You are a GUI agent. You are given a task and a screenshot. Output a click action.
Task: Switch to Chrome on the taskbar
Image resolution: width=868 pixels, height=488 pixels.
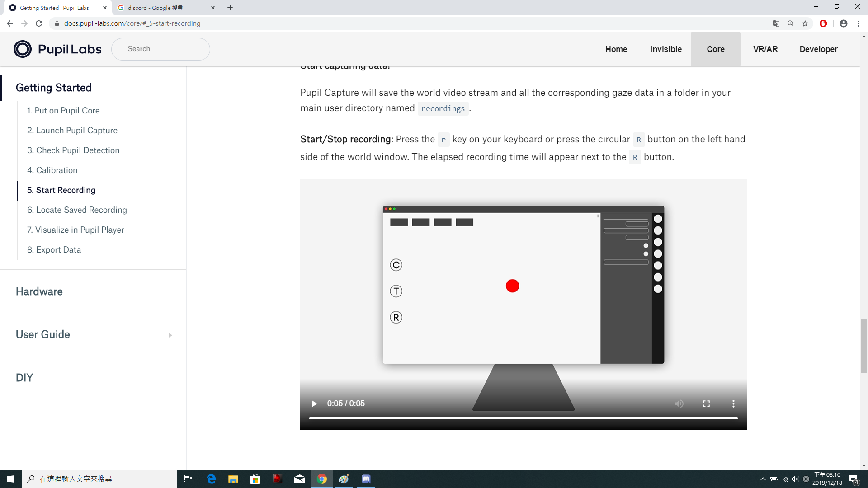tap(322, 479)
